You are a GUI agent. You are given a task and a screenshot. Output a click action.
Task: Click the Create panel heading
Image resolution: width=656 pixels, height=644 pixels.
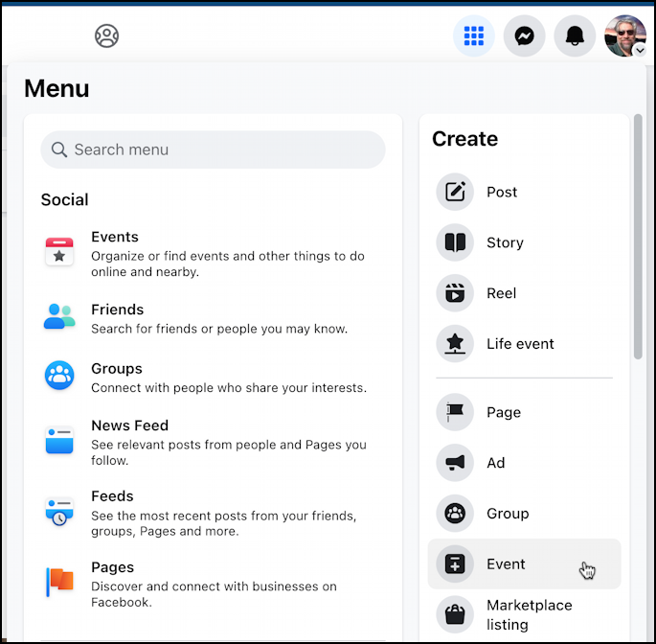464,139
